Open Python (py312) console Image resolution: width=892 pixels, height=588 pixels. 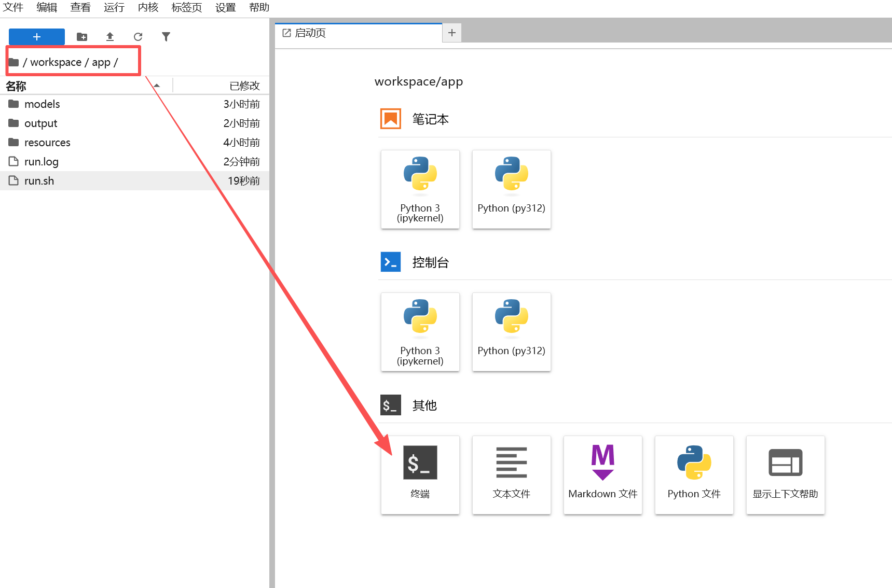512,332
